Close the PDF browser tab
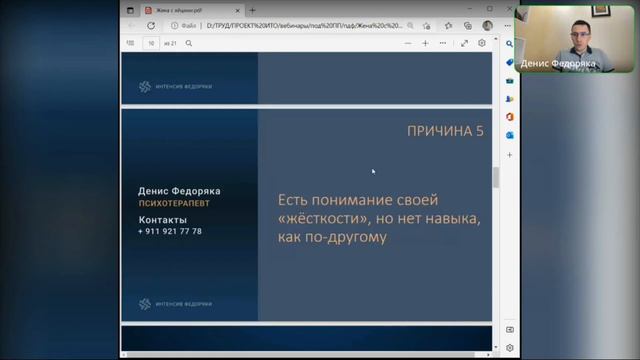The width and height of the screenshot is (640, 360). [x=238, y=11]
